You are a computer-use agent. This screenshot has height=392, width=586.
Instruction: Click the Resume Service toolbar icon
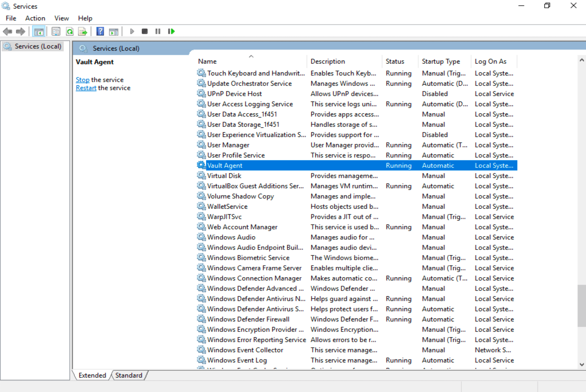(x=171, y=31)
